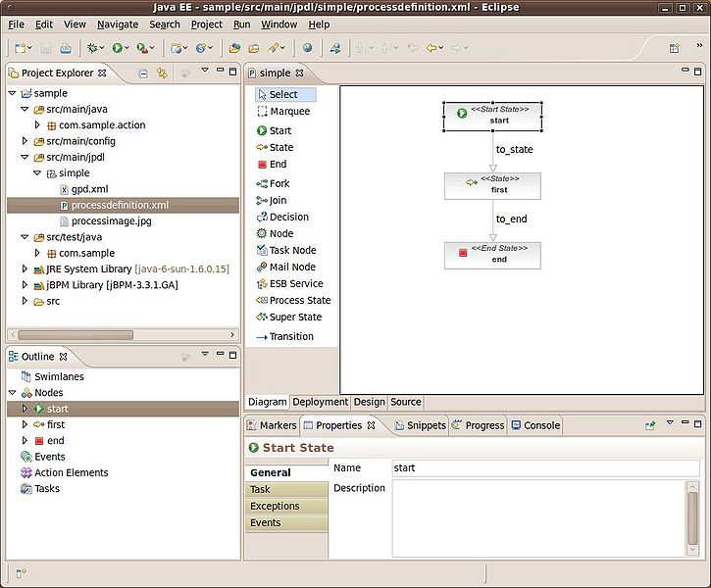Select gpd.xml in Project Explorer

coord(84,189)
